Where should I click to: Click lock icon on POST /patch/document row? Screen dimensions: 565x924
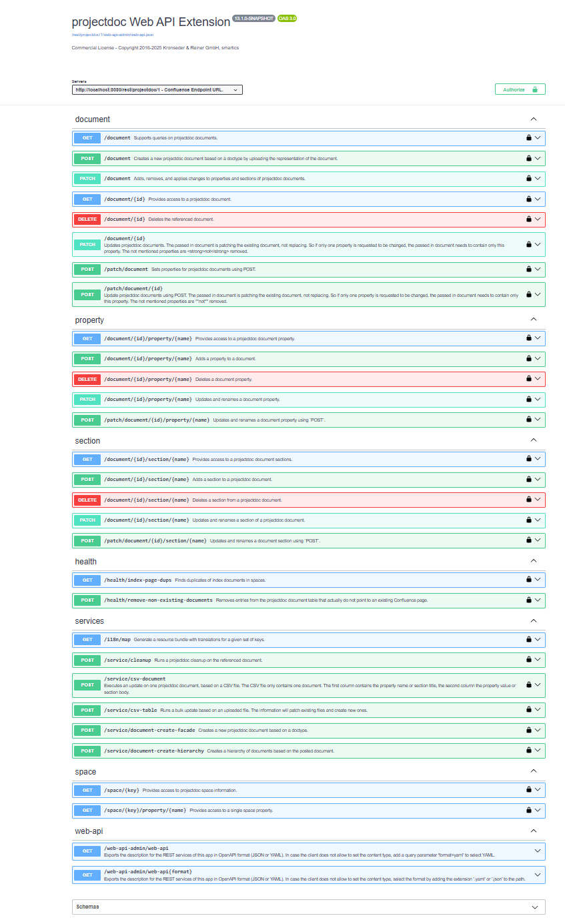coord(528,270)
